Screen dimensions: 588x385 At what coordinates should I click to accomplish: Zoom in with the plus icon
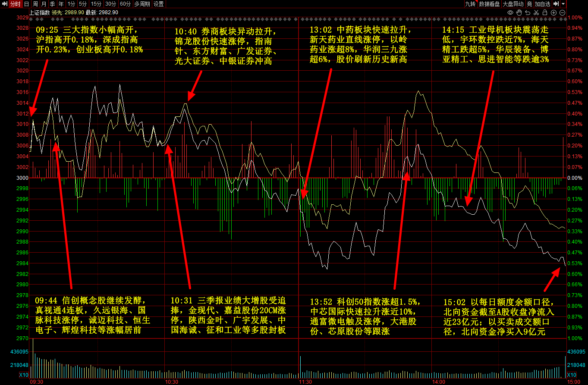(553, 13)
